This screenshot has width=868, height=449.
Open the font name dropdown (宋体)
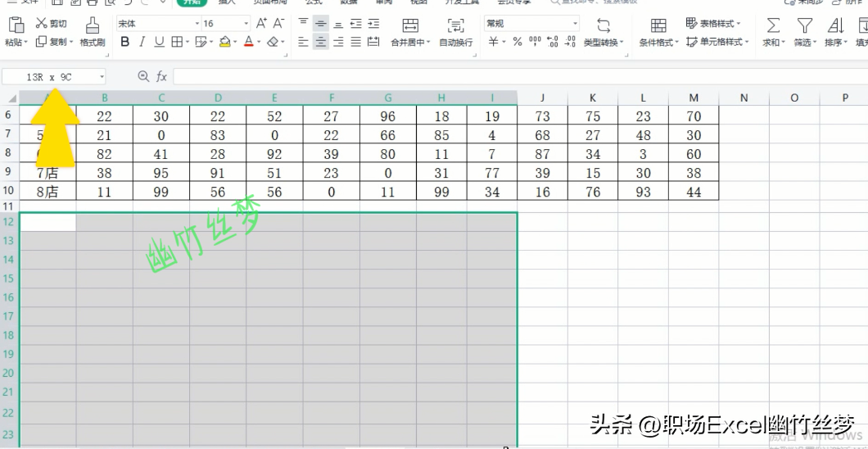[197, 24]
